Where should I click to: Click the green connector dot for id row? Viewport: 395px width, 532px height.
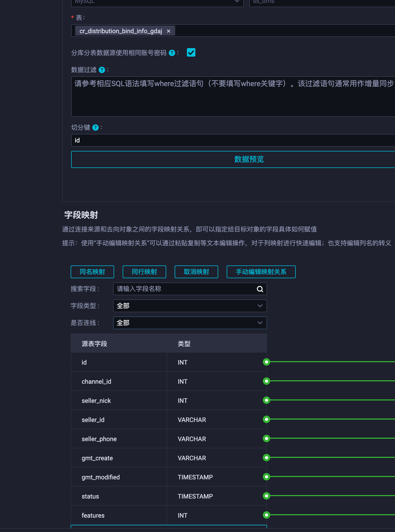click(267, 362)
